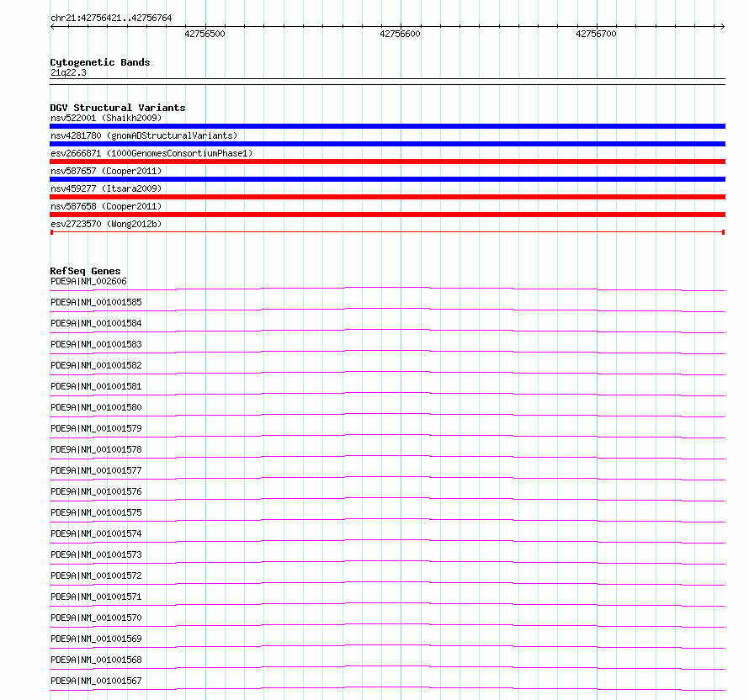Select the RefSeq Genes track title
This screenshot has width=749, height=700.
pyautogui.click(x=85, y=271)
